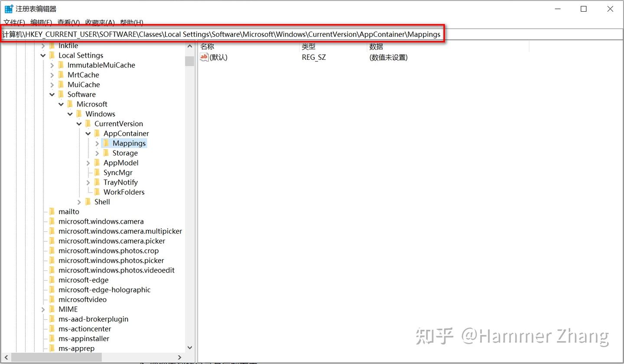
Task: Sort values by the 类型 column header
Action: click(x=314, y=46)
